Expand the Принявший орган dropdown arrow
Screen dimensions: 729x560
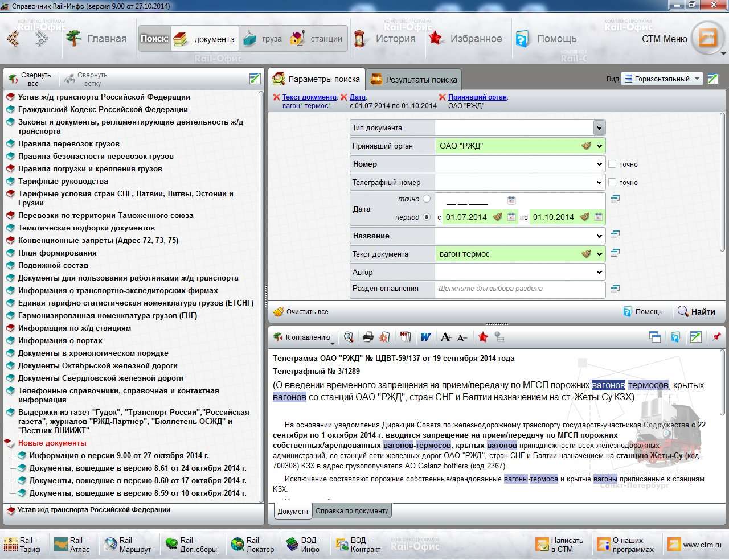coord(599,146)
